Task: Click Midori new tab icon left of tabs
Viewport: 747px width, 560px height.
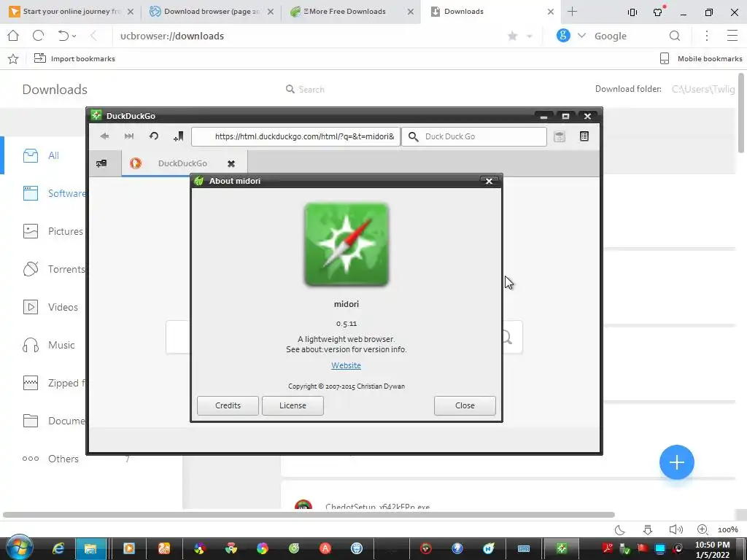Action: pyautogui.click(x=101, y=164)
